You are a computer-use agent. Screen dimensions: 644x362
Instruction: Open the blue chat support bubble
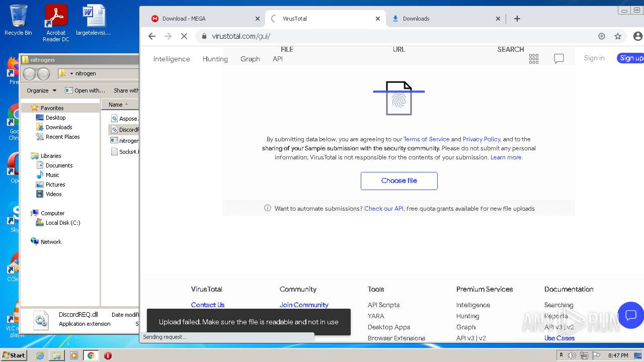(x=631, y=315)
